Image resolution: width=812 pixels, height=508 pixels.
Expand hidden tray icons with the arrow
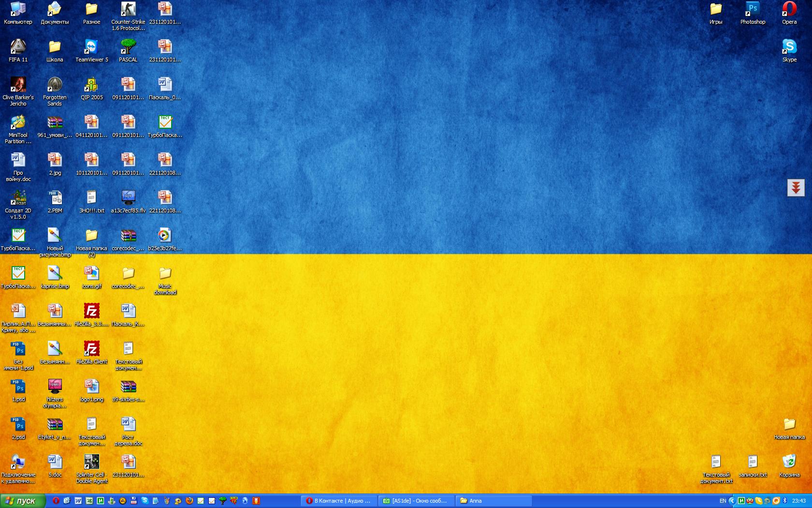[x=732, y=501]
